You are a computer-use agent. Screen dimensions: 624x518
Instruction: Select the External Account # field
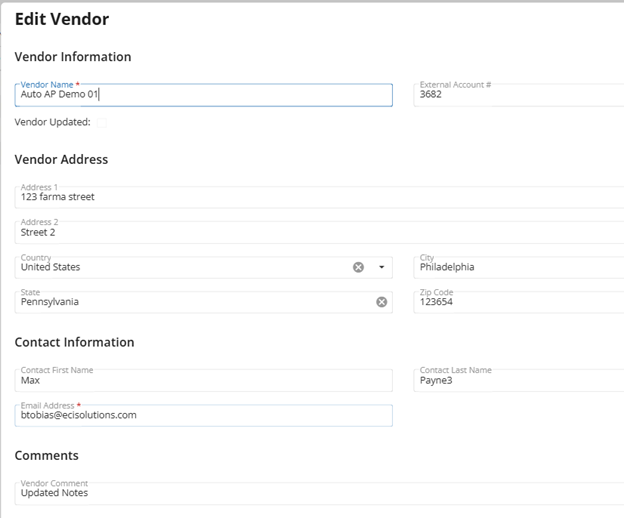tap(519, 95)
